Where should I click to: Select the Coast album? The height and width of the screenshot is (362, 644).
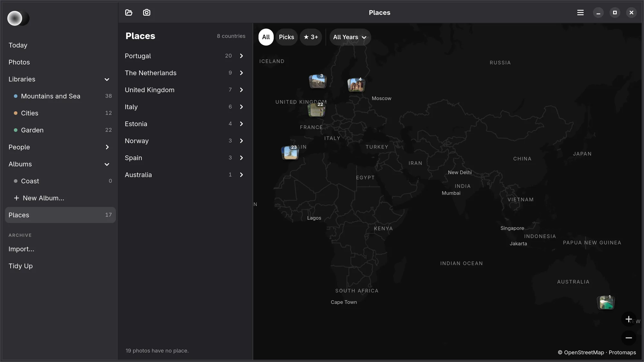(x=60, y=181)
